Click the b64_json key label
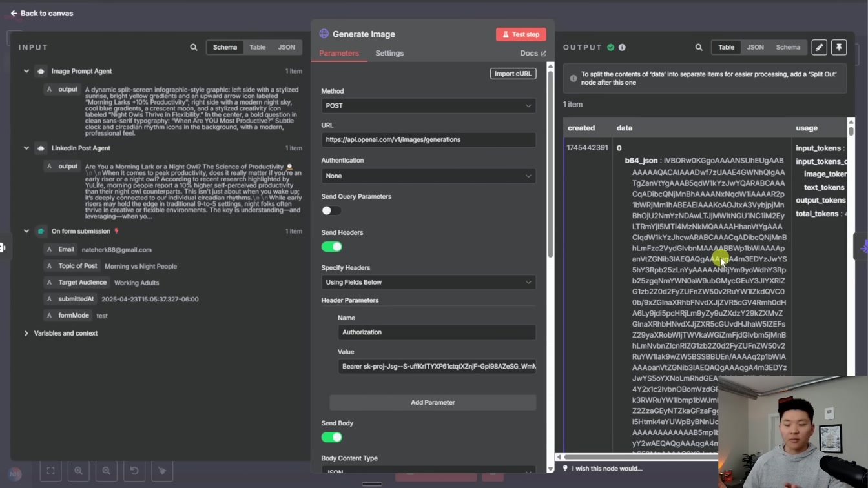 point(641,160)
